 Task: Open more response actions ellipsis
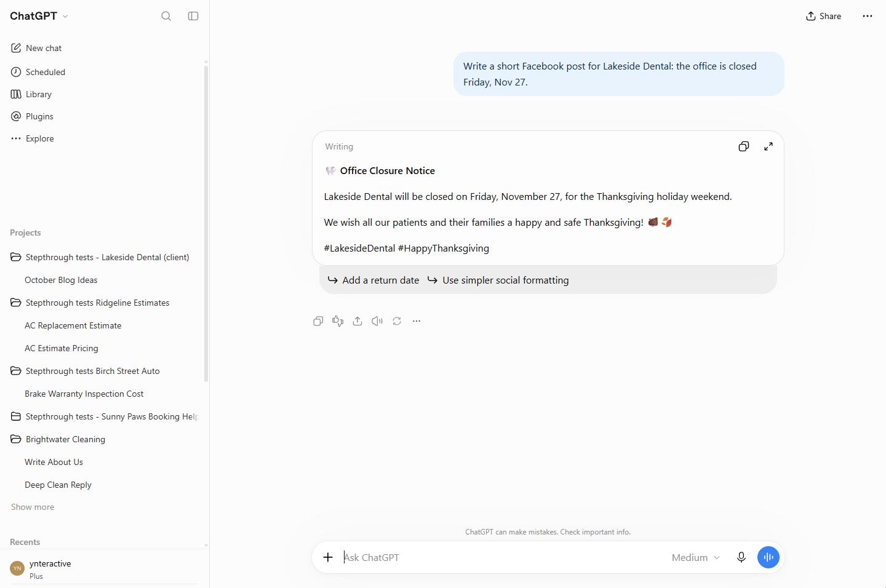(417, 321)
